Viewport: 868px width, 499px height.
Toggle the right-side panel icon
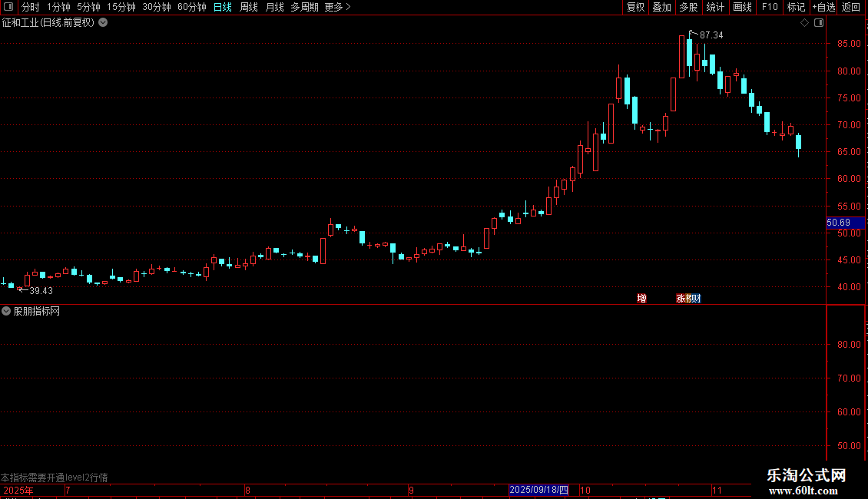coord(819,23)
